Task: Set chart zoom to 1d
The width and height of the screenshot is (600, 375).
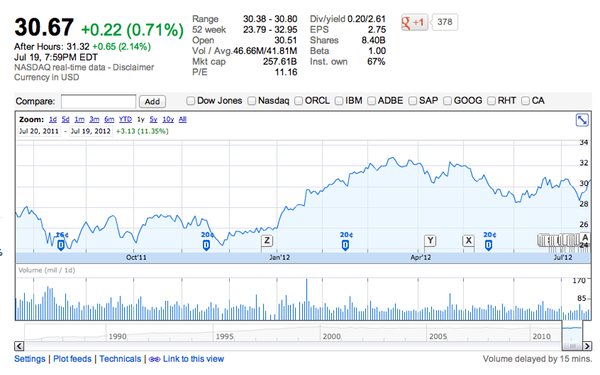Action: click(53, 119)
